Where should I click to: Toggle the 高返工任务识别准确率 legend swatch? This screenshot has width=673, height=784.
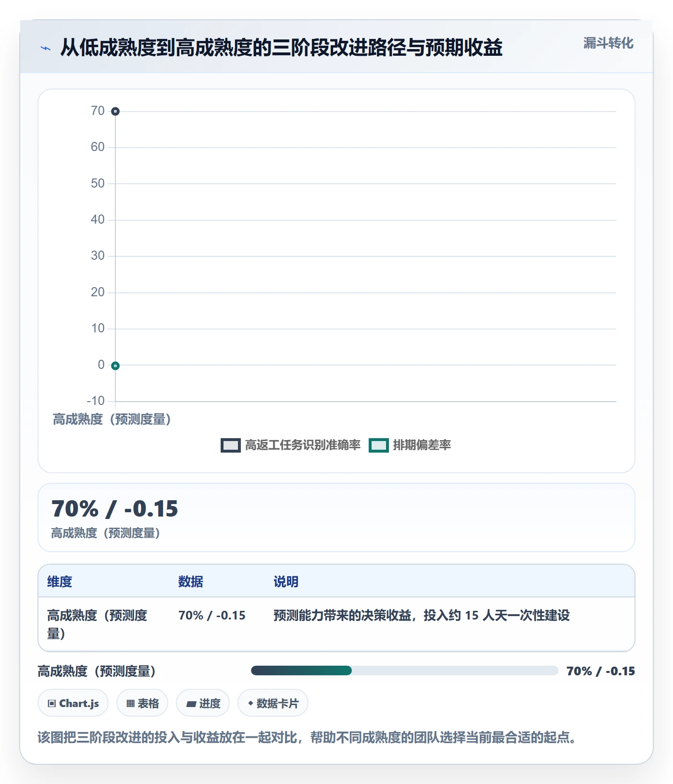231,445
